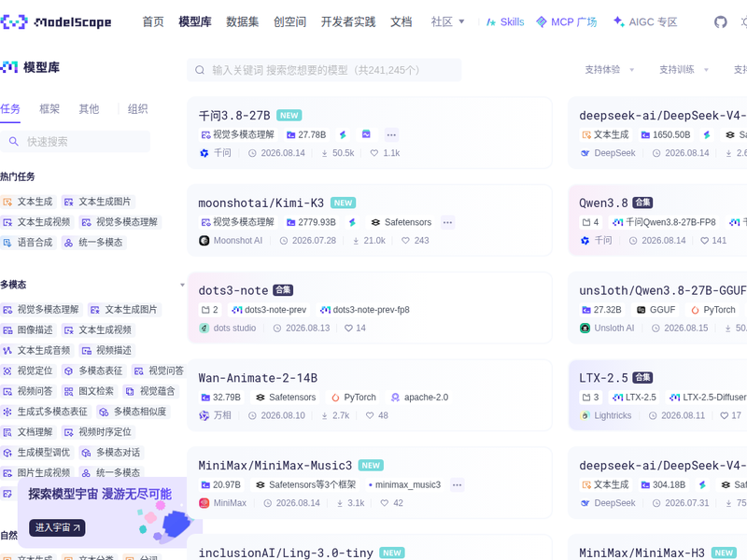Open 千问3.8-27B model card title
747x560 pixels.
coord(234,116)
